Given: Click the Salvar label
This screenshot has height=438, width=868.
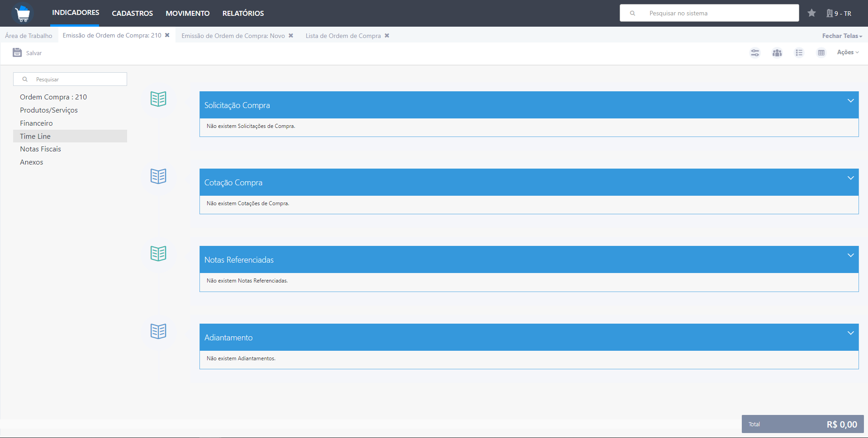Looking at the screenshot, I should click(x=34, y=53).
